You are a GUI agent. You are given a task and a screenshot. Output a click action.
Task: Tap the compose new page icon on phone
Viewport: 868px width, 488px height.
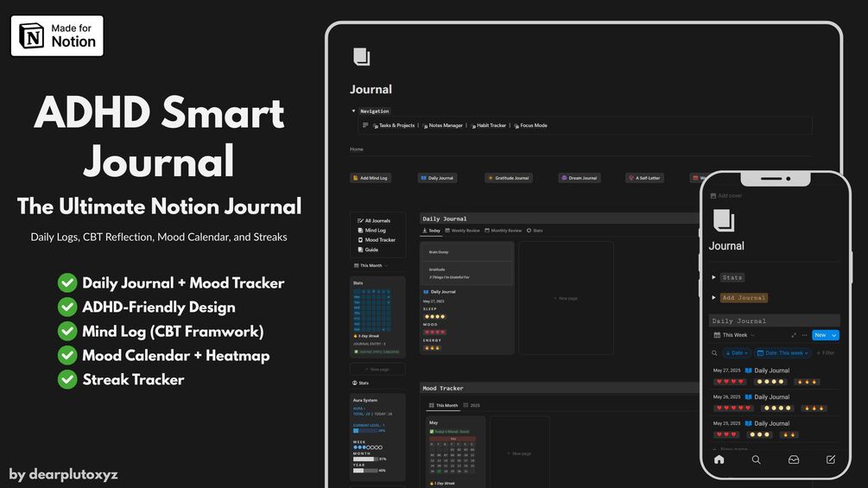coord(830,459)
